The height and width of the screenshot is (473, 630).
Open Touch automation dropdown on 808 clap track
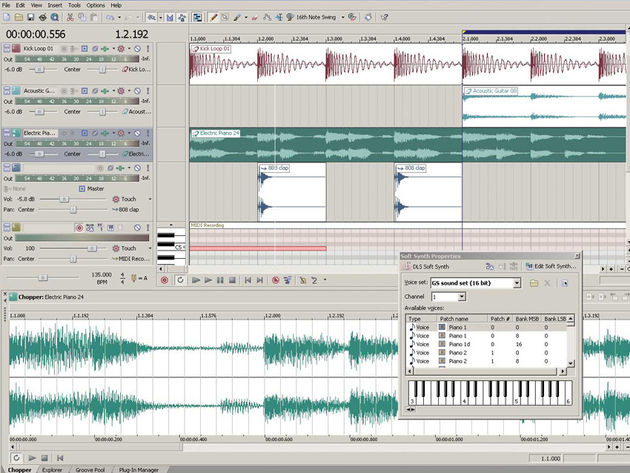(x=150, y=199)
